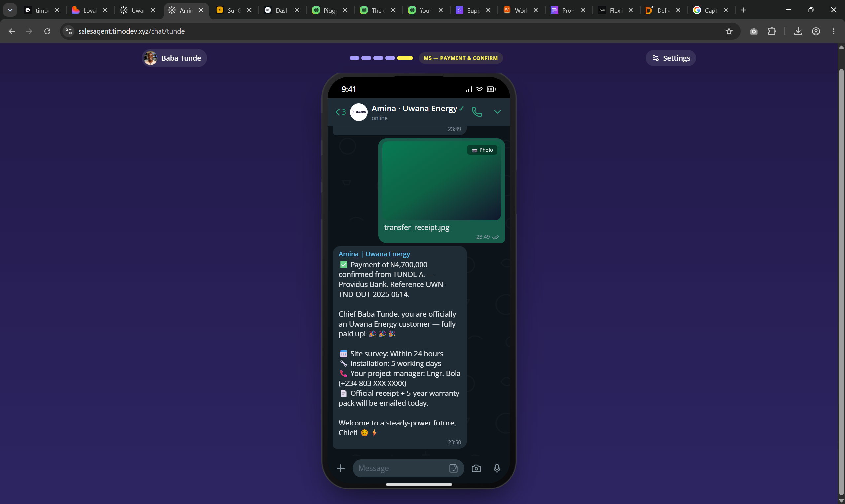This screenshot has height=504, width=845.
Task: Click the screenshot camera extension icon
Action: tap(753, 31)
